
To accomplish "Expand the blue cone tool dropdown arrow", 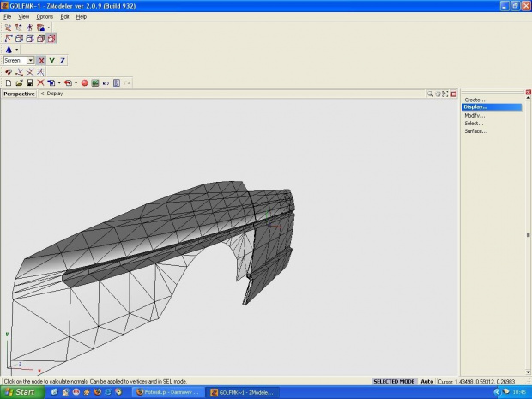I will [x=16, y=50].
